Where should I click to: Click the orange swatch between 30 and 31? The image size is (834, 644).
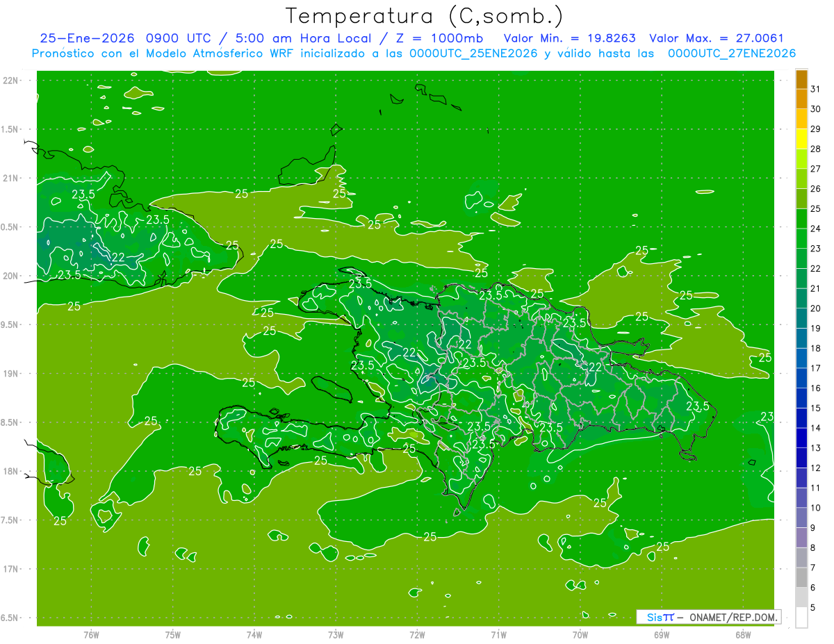[801, 99]
